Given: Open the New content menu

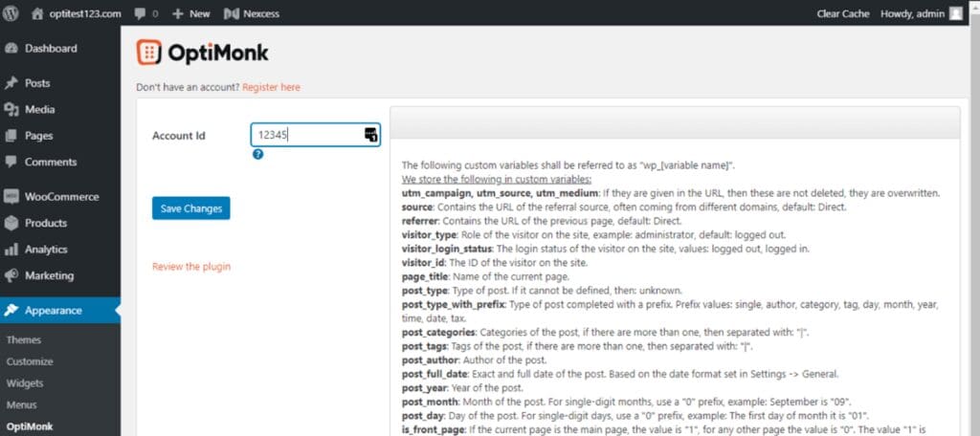Looking at the screenshot, I should tap(191, 14).
